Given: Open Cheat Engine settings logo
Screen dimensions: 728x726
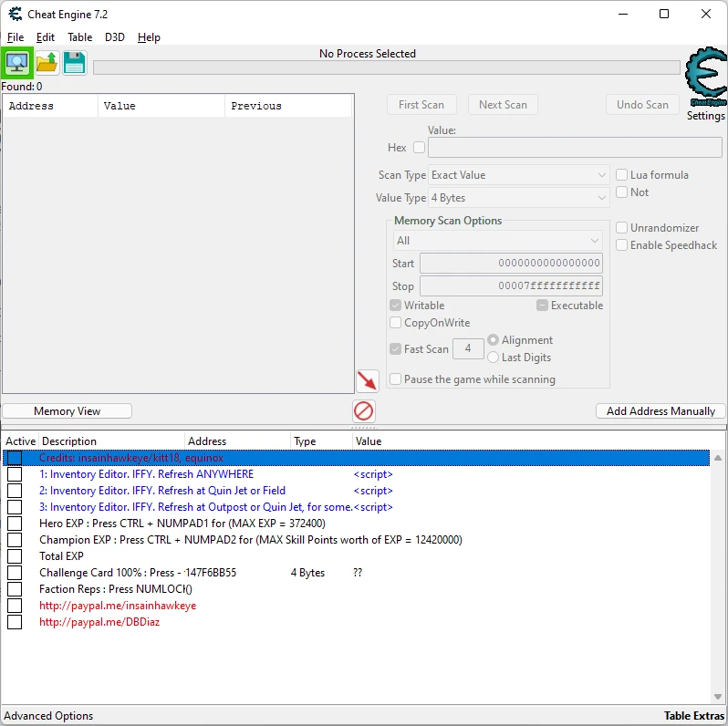Looking at the screenshot, I should (x=706, y=77).
